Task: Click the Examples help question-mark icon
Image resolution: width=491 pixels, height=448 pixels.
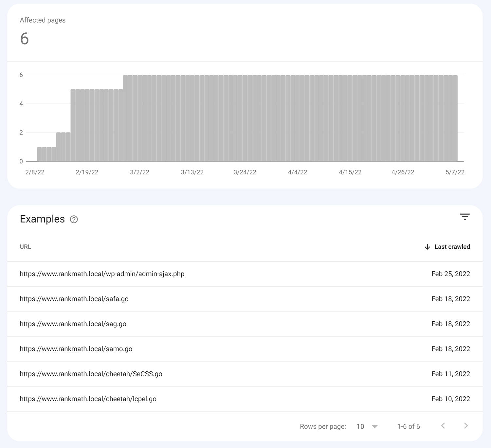Action: coord(74,219)
